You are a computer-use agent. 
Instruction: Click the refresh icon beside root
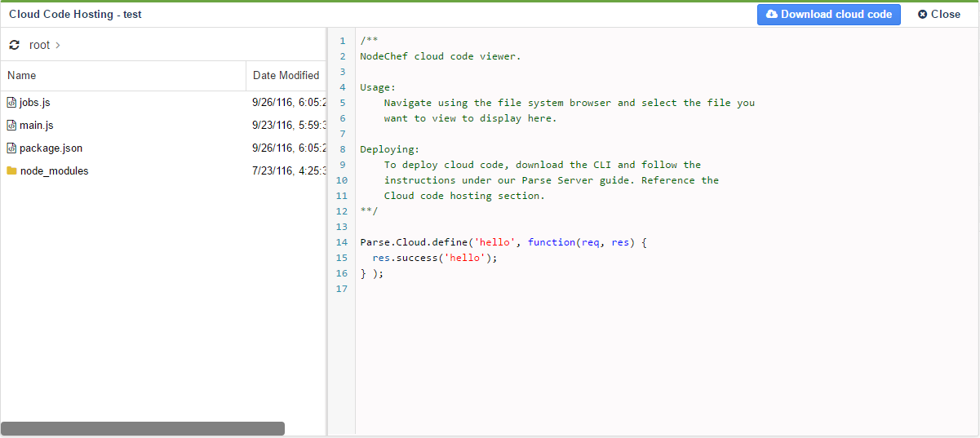[x=14, y=45]
